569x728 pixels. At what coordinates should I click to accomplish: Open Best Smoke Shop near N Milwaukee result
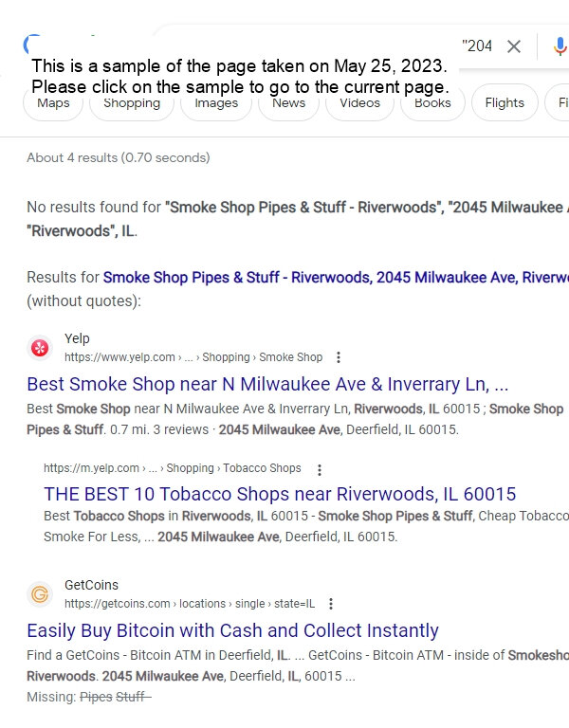click(x=267, y=385)
